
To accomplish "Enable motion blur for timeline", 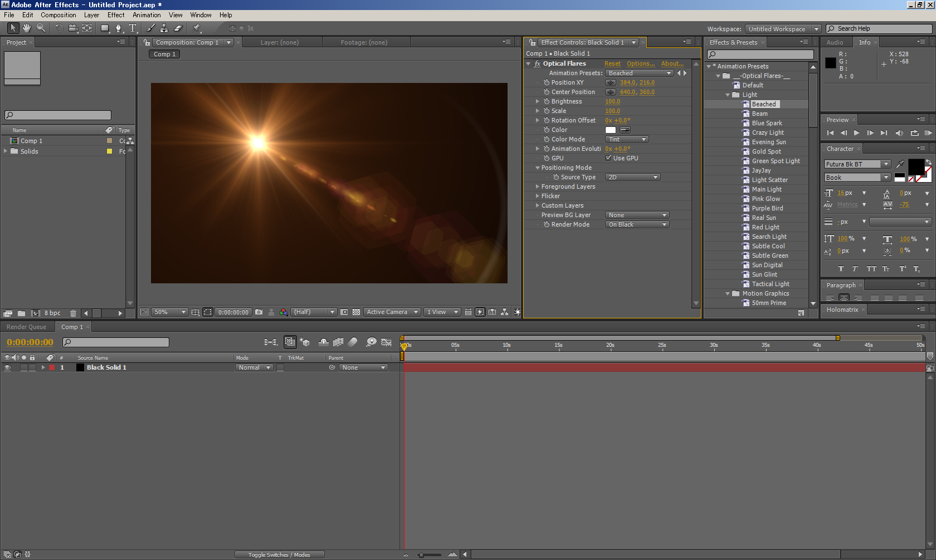I will pos(353,342).
